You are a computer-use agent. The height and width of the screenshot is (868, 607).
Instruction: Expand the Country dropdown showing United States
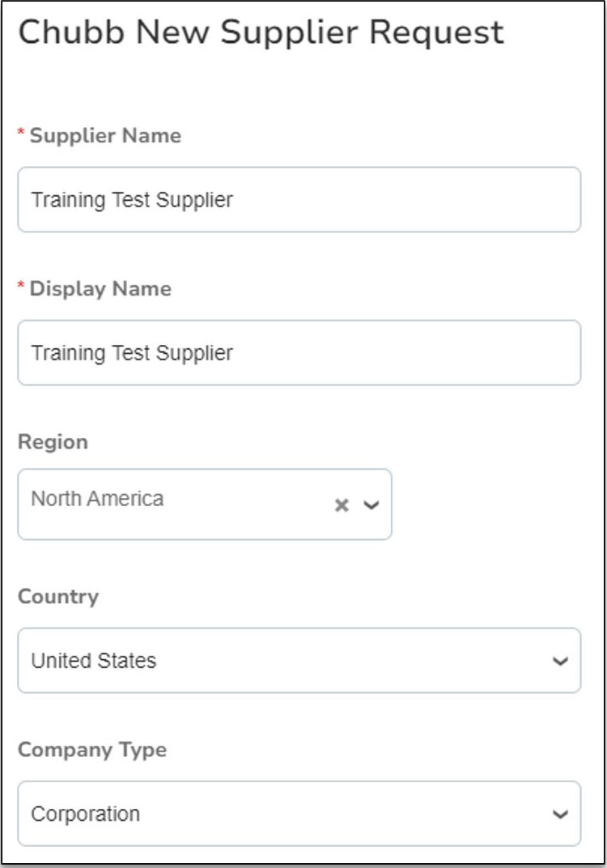[x=299, y=661]
